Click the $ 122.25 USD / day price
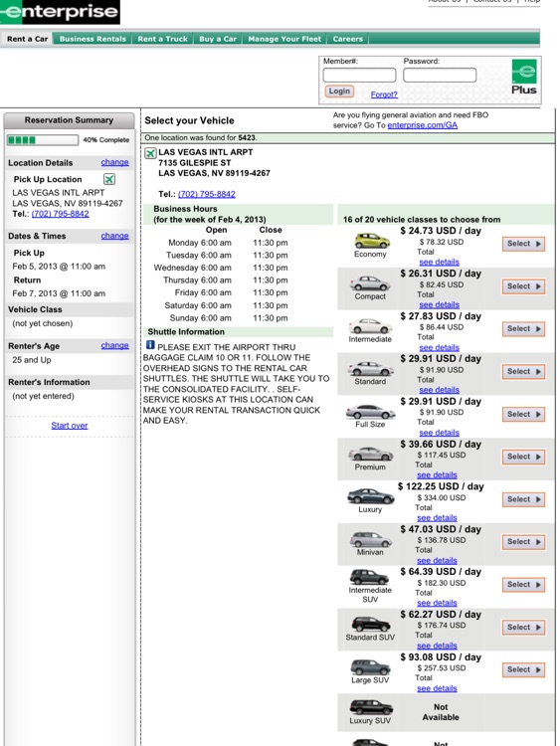Viewport: 560px width, 746px height. 441,486
